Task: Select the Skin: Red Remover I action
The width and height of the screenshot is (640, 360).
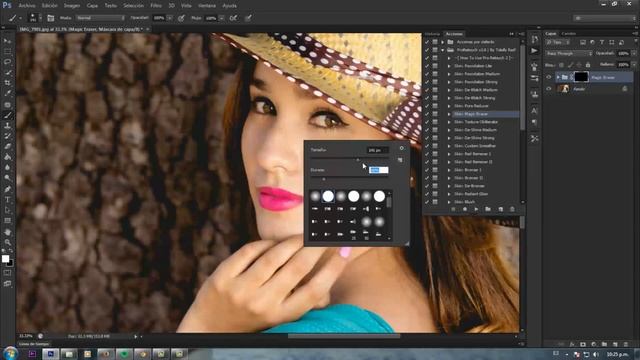Action: tap(473, 154)
